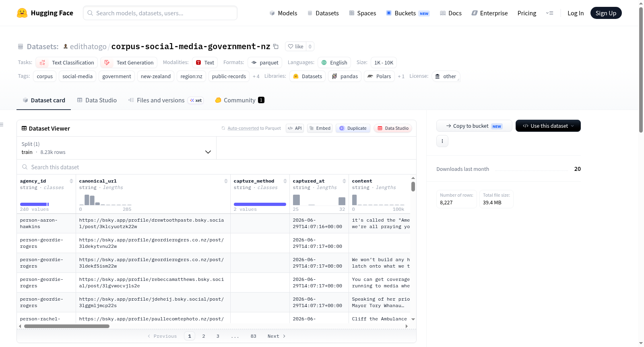Switch to the Dataset card tab
The width and height of the screenshot is (644, 347).
pyautogui.click(x=43, y=100)
